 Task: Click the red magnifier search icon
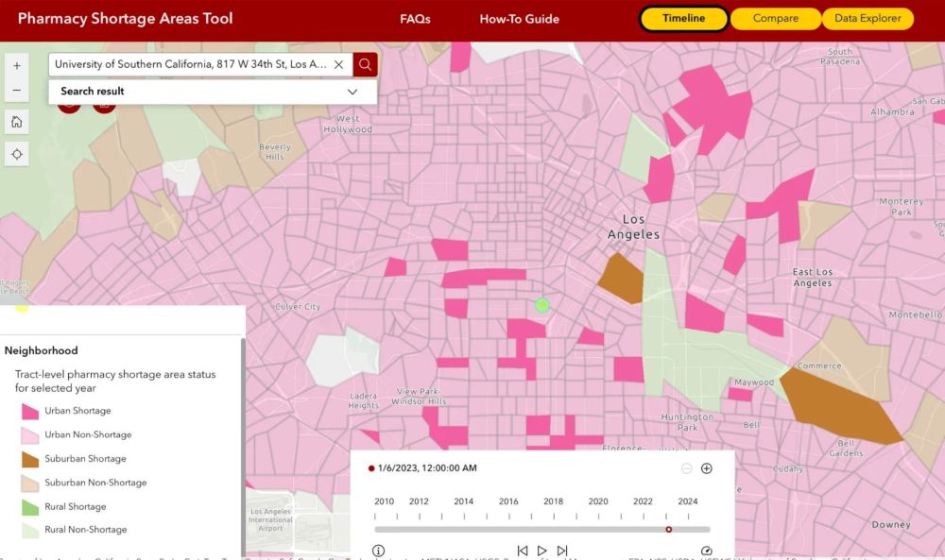pyautogui.click(x=365, y=64)
